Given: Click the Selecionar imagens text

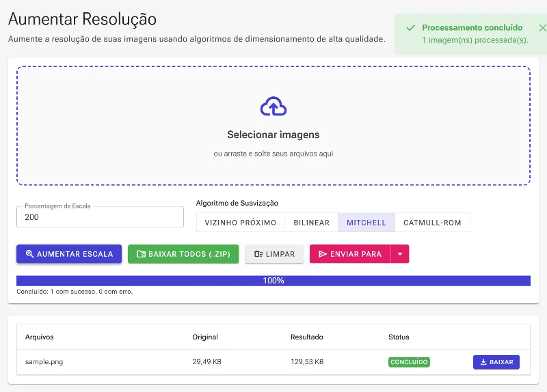Looking at the screenshot, I should coord(273,135).
